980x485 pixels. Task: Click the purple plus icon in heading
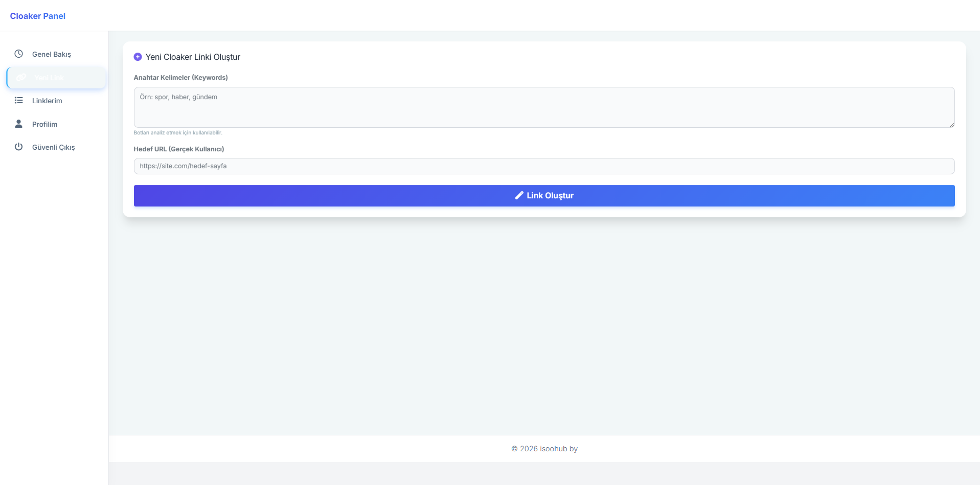pos(138,57)
